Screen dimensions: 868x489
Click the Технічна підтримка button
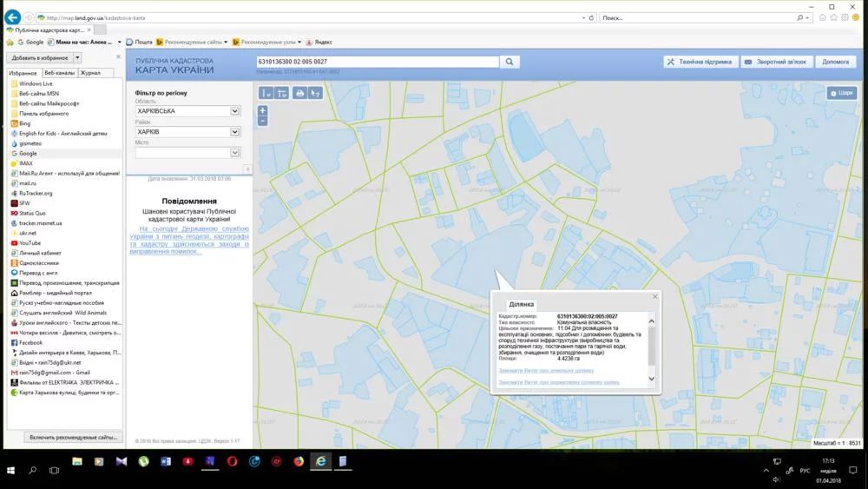coord(700,62)
